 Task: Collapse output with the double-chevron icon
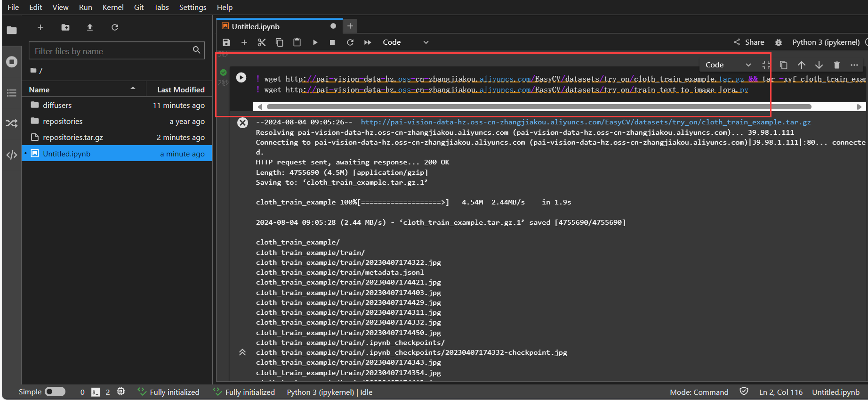point(242,352)
